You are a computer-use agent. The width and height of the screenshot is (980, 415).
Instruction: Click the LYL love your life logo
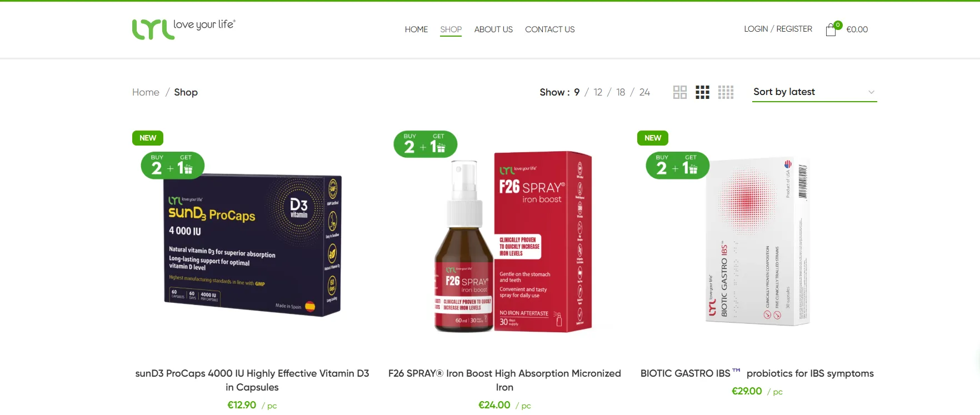point(183,29)
